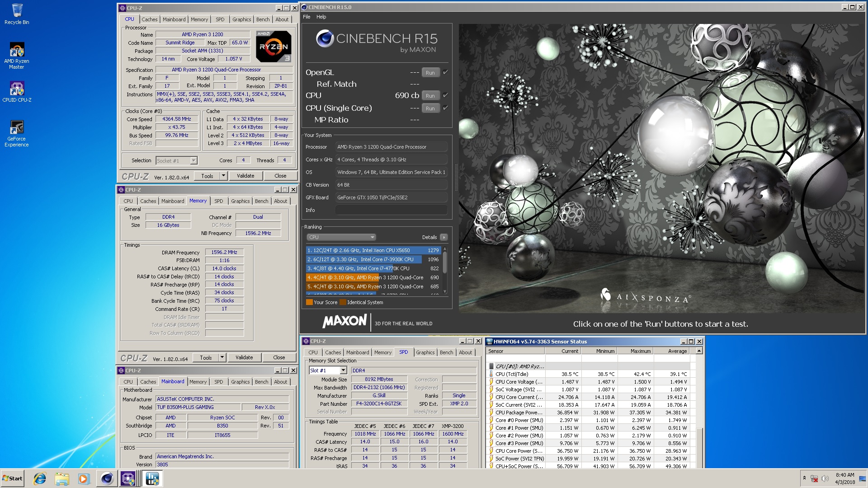Open the Cinebench Help menu
The height and width of the screenshot is (488, 868).
click(321, 17)
